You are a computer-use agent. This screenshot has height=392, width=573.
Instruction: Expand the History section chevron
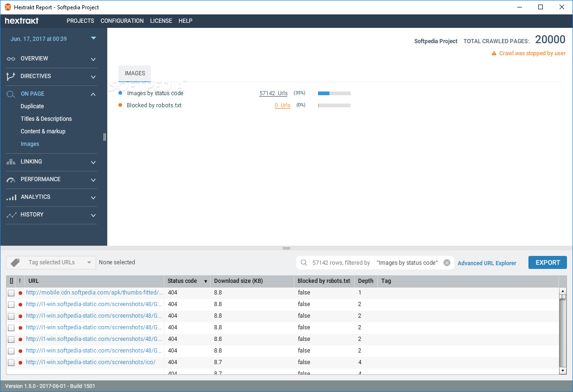pyautogui.click(x=93, y=216)
